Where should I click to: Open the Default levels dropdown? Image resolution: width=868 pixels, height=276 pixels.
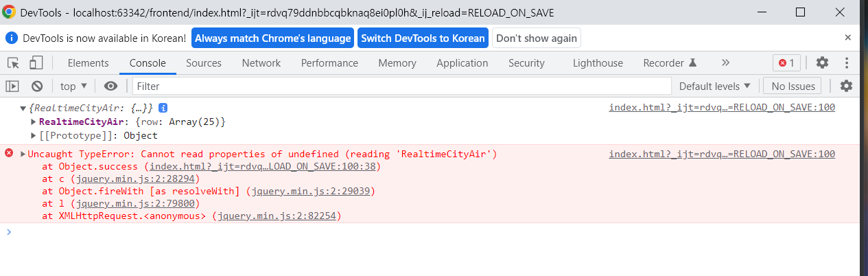(x=715, y=86)
